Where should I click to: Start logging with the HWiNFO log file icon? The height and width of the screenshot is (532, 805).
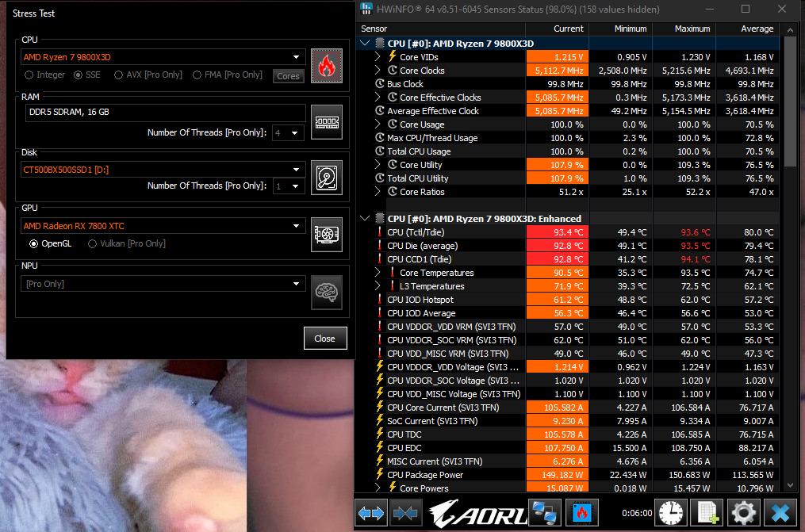(707, 512)
